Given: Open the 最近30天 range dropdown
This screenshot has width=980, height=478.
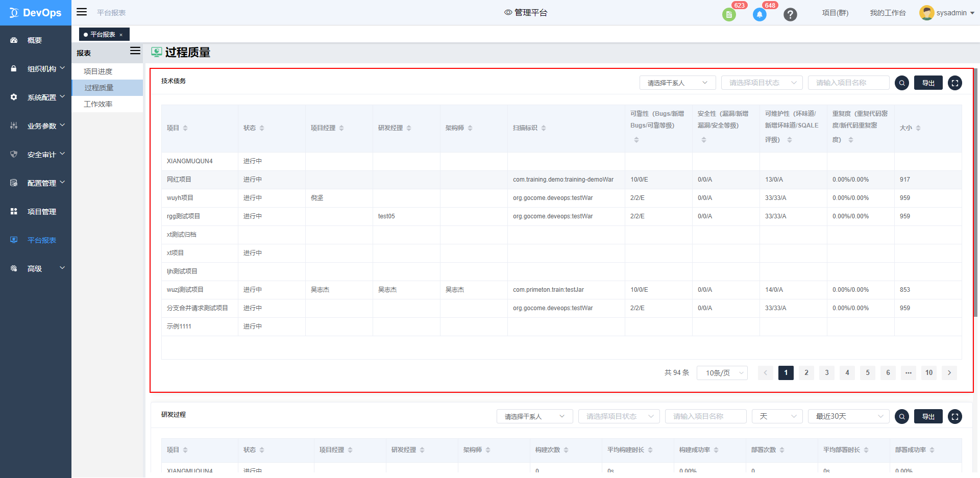Looking at the screenshot, I should (849, 416).
